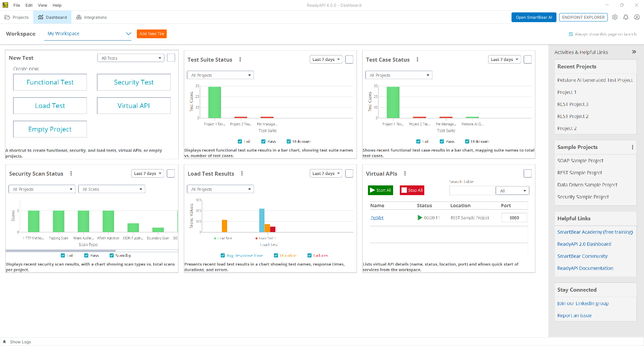Toggle New Test tile checkbox
Image resolution: width=644 pixels, height=346 pixels.
(x=171, y=58)
